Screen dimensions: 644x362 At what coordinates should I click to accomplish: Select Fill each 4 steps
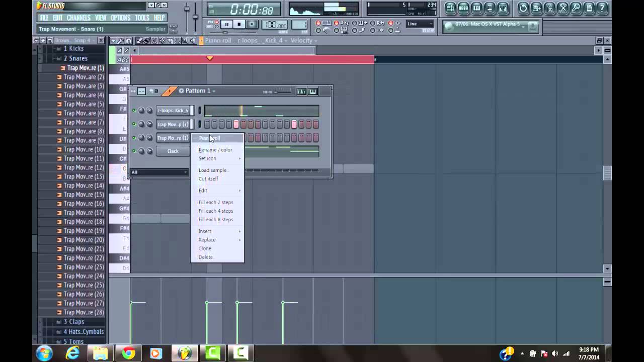click(x=216, y=211)
